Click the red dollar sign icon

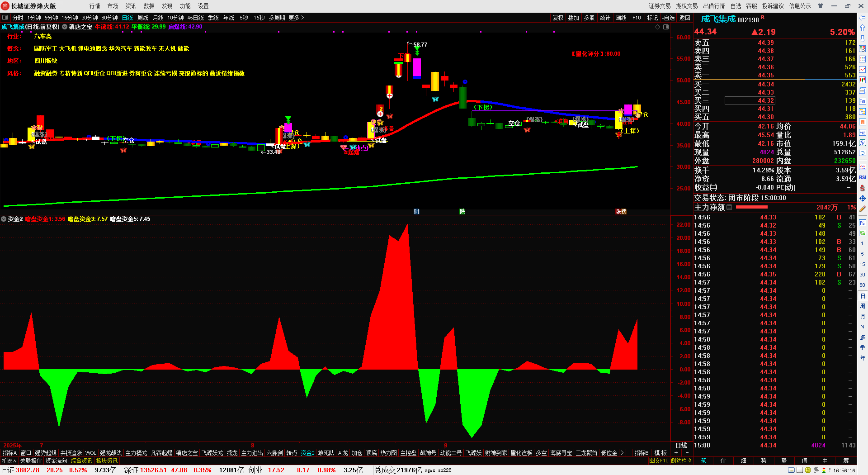coord(863,188)
